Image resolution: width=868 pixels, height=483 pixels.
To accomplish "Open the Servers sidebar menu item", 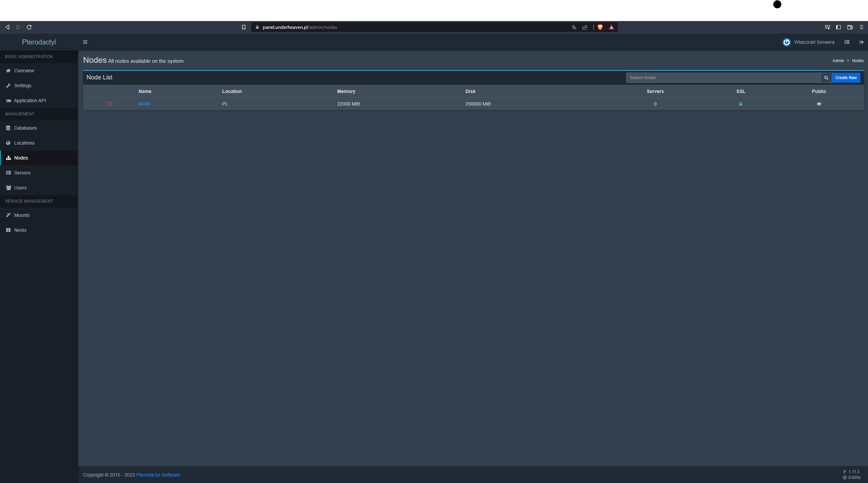I will (x=22, y=173).
